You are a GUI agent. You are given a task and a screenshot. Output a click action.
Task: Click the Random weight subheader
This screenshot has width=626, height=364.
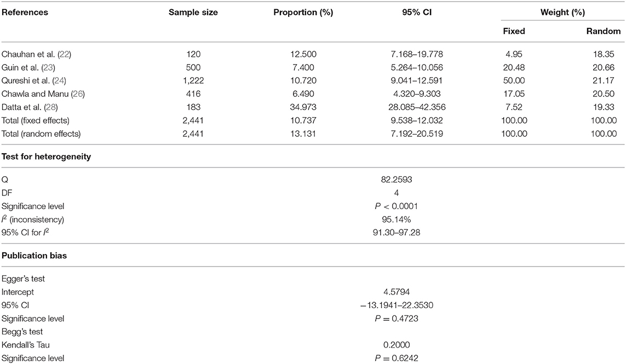(x=606, y=31)
